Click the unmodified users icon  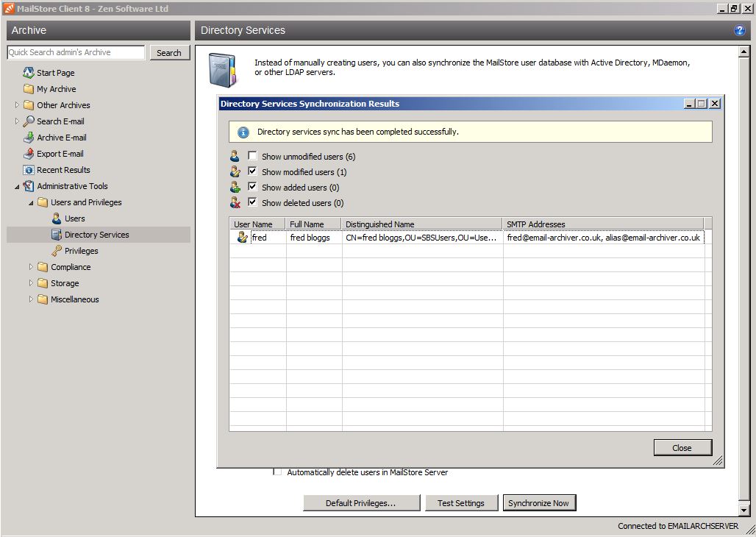tap(235, 157)
